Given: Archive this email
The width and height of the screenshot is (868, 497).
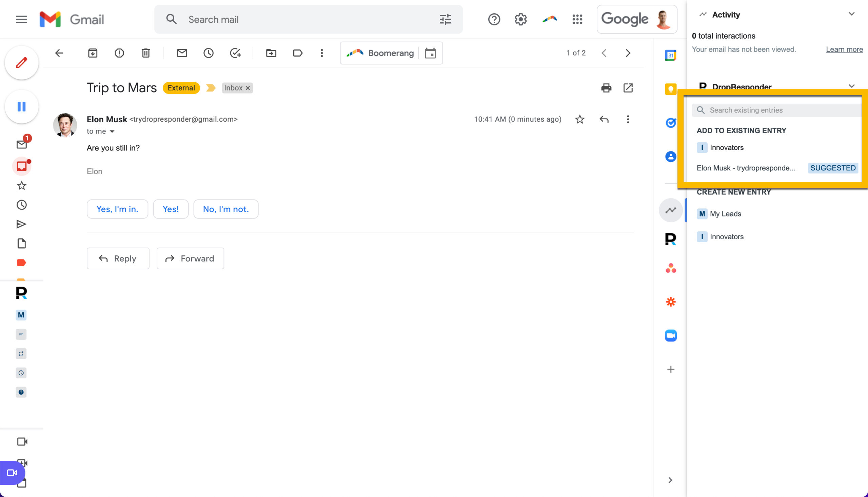Looking at the screenshot, I should point(93,53).
